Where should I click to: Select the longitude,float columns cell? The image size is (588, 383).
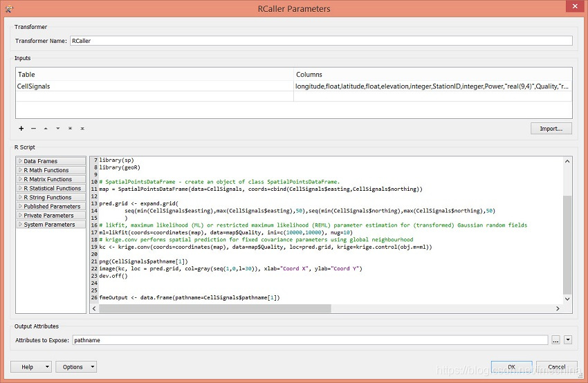tap(433, 86)
